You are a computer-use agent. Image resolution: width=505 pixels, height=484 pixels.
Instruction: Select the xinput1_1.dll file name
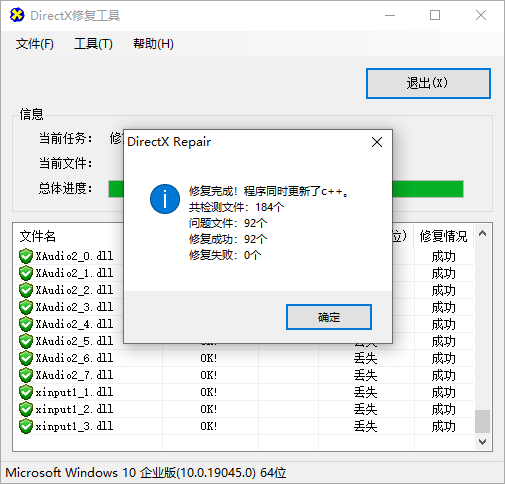[74, 392]
